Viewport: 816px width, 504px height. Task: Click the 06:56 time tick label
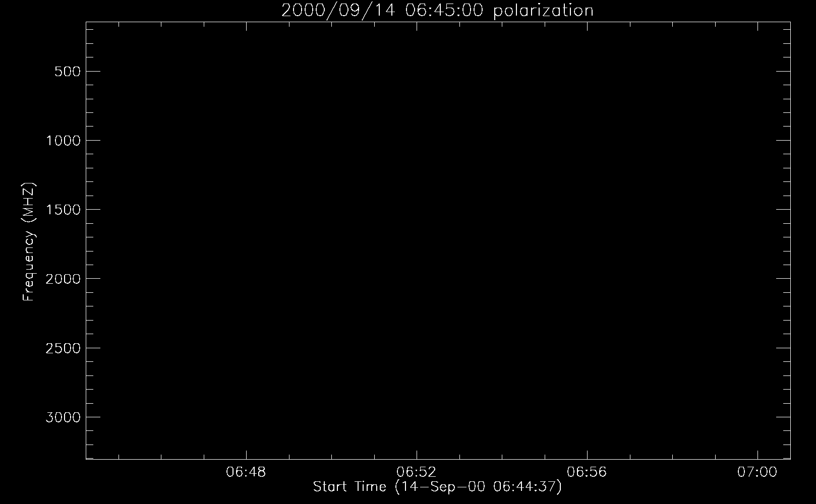[587, 472]
